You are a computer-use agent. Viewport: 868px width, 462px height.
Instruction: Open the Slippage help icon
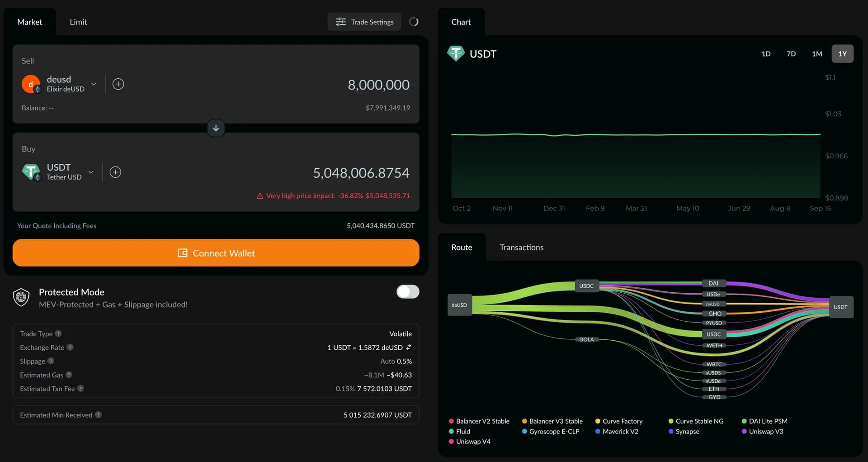pos(51,361)
